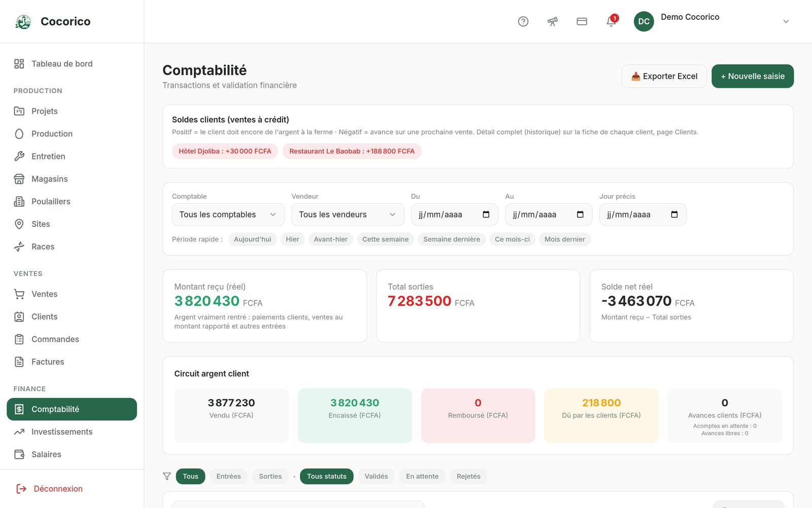Click the Encaissé (FCFA) card
Viewport: 812px width, 508px height.
(x=355, y=416)
